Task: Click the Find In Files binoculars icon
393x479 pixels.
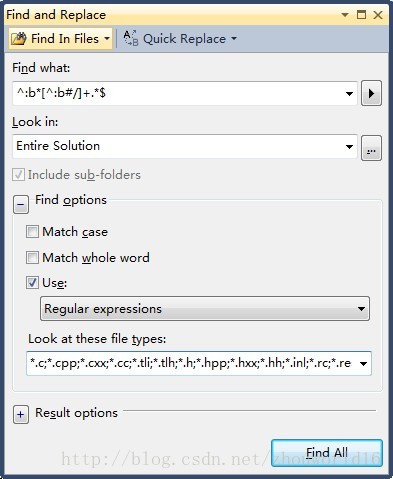Action: 19,39
